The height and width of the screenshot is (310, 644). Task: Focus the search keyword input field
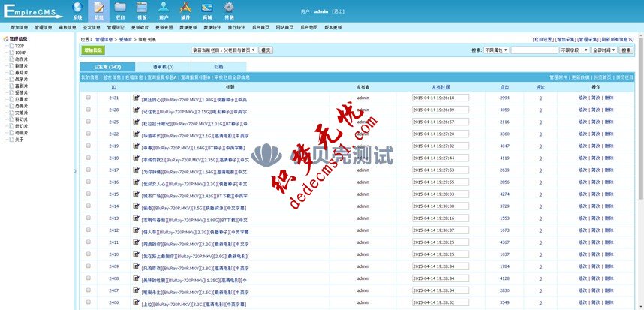(x=534, y=50)
